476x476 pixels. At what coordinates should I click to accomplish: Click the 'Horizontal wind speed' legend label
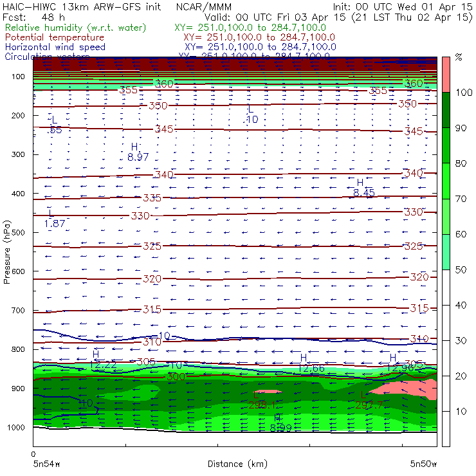coord(55,47)
